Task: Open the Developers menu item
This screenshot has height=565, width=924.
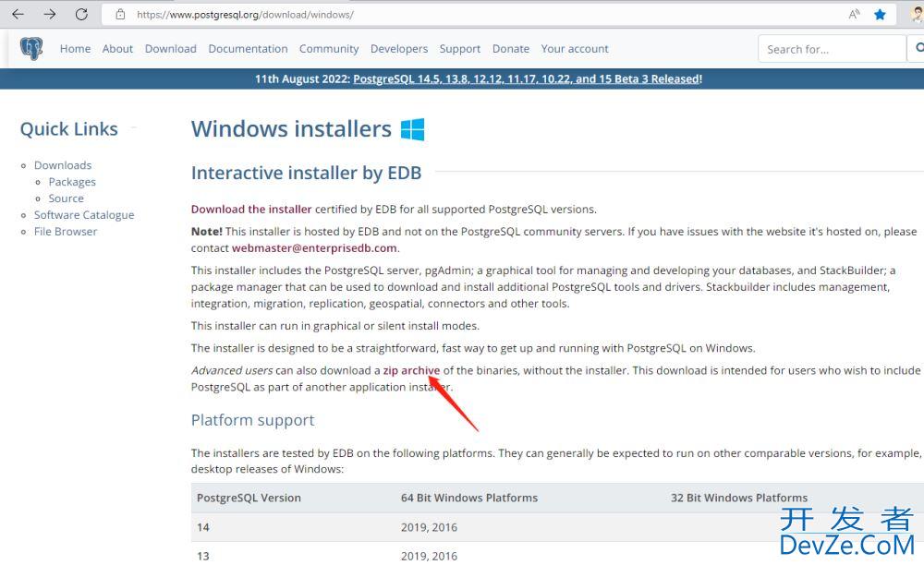Action: 399,49
